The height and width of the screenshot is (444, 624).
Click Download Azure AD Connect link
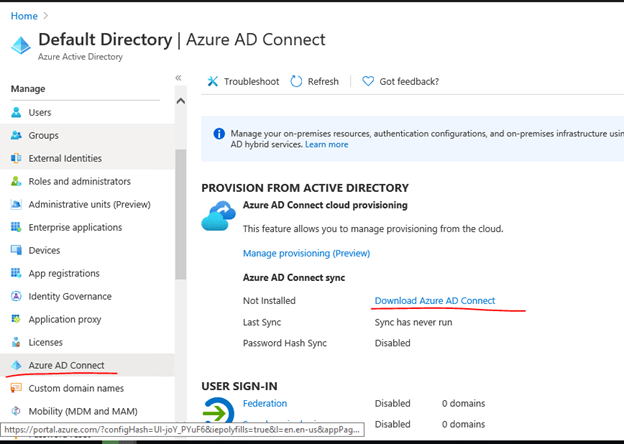click(x=434, y=301)
